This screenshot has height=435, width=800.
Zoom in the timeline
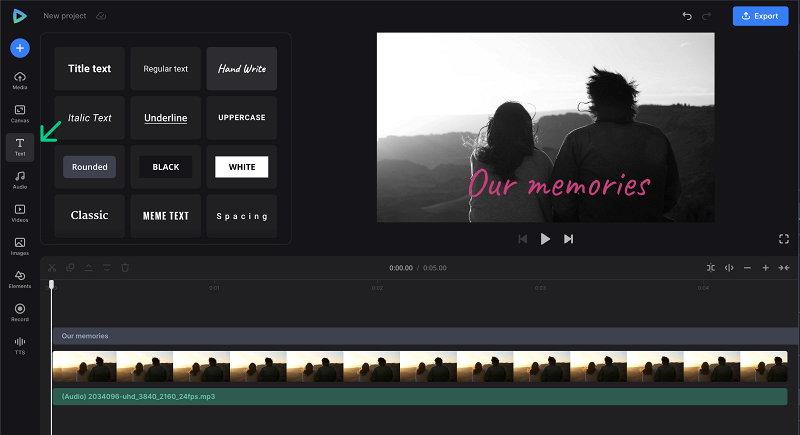tap(765, 267)
